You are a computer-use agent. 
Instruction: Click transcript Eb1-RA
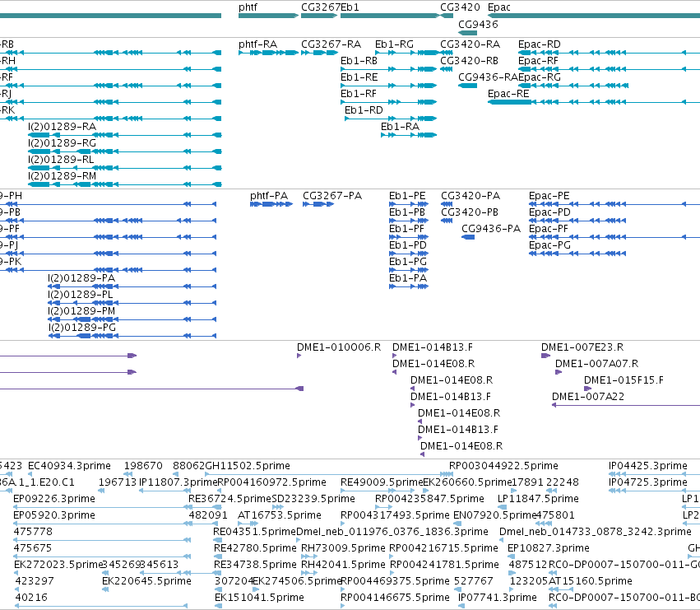400,127
